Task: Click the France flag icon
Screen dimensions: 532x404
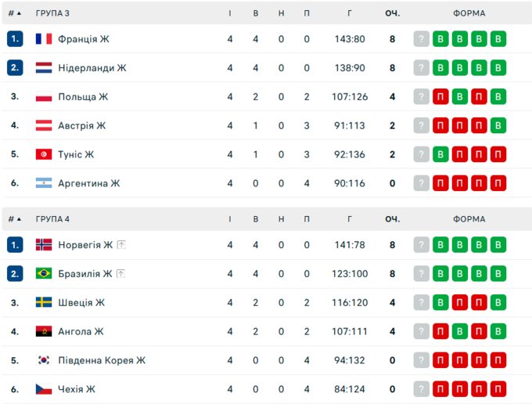Action: click(x=44, y=39)
